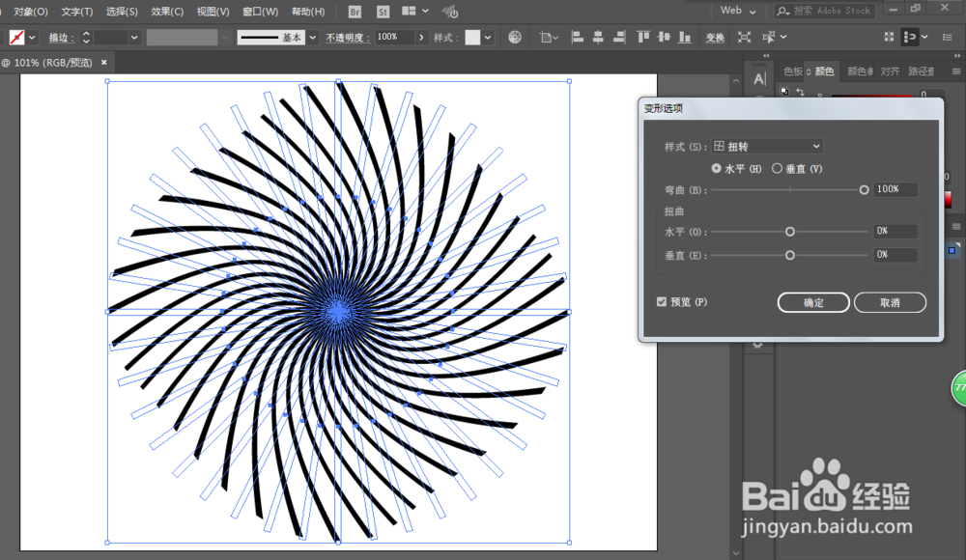
Task: Click the isolate selected object icon
Action: coord(744,38)
